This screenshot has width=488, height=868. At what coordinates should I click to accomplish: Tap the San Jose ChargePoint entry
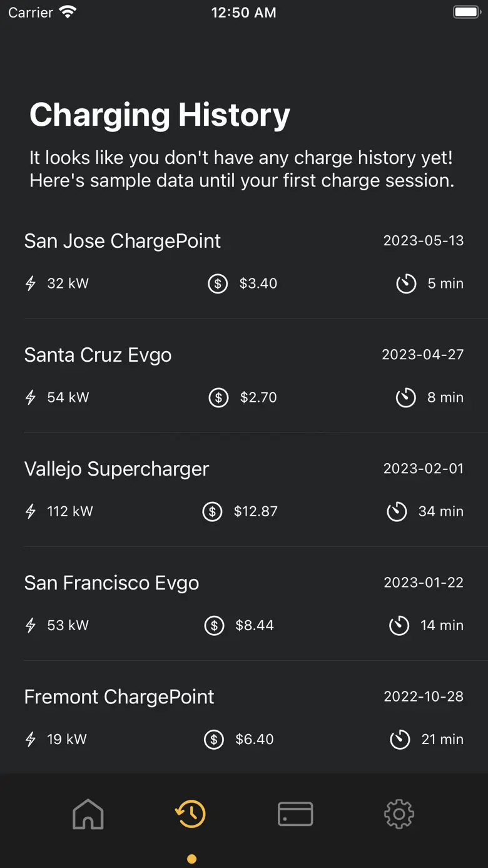(x=123, y=241)
